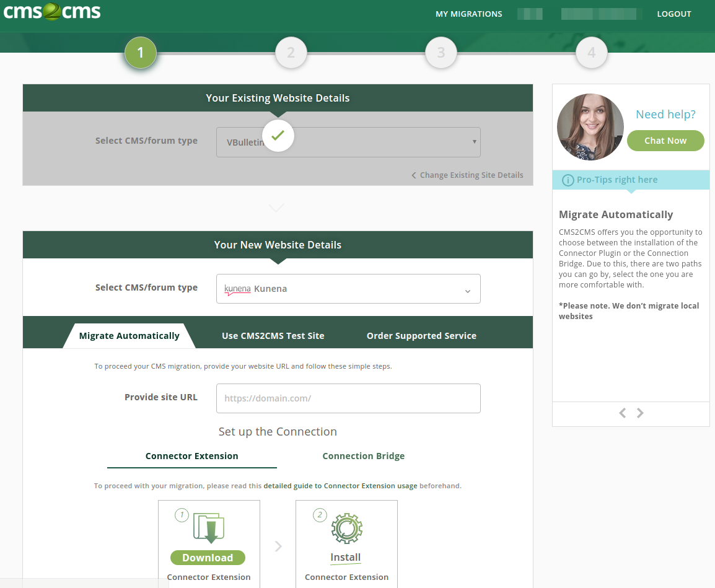Click the CMS2CMS logo
Image resolution: width=715 pixels, height=588 pixels.
(51, 11)
